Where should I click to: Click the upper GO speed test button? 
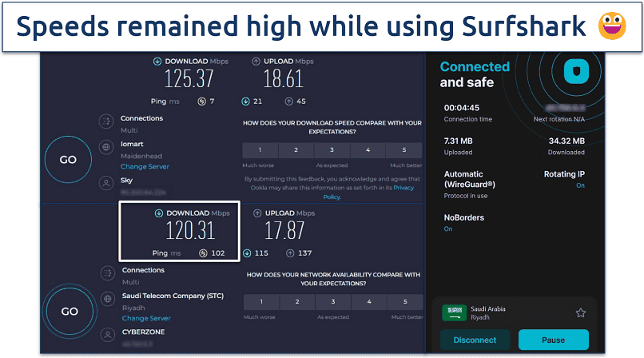[68, 159]
